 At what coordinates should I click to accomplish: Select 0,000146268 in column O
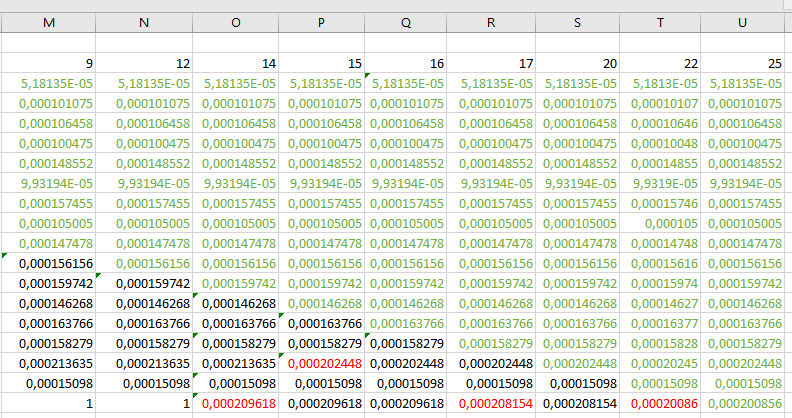click(235, 303)
